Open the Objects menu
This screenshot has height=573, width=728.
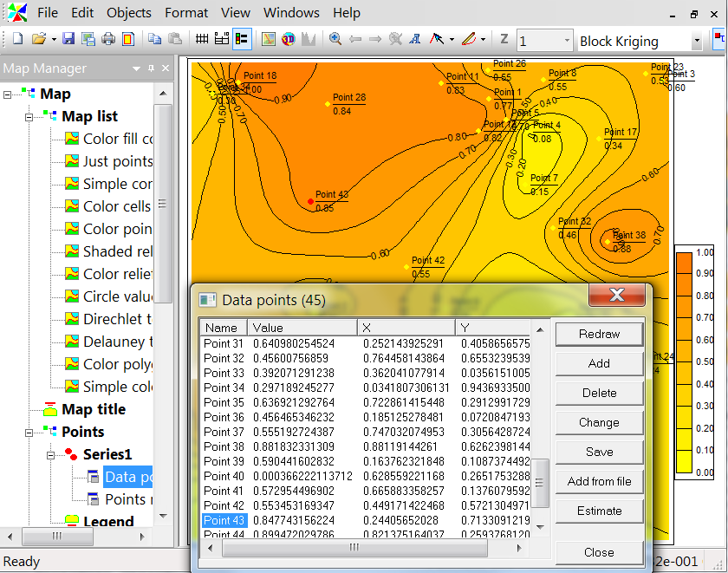(x=129, y=13)
